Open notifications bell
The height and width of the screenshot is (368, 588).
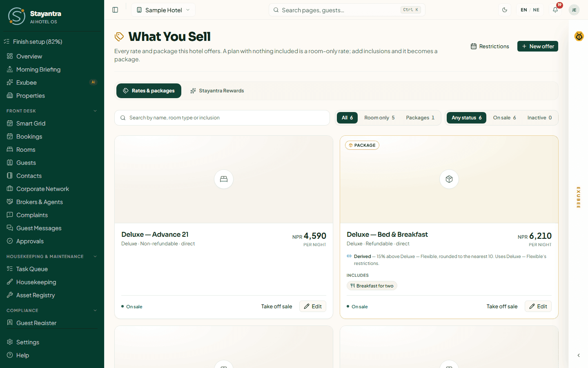coord(555,10)
